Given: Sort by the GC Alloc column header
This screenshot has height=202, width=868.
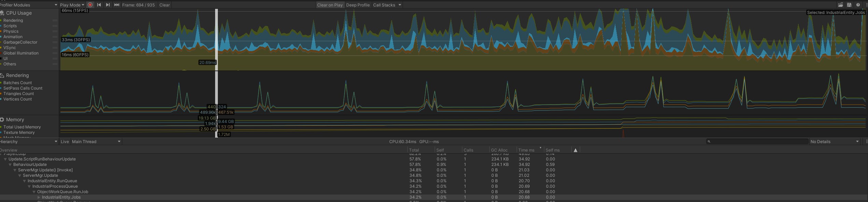Looking at the screenshot, I should (499, 150).
